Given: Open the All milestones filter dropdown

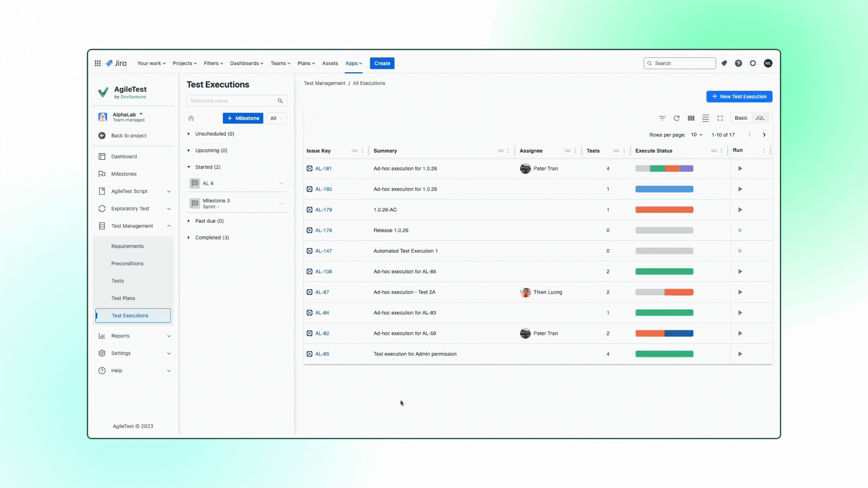Looking at the screenshot, I should click(x=276, y=118).
